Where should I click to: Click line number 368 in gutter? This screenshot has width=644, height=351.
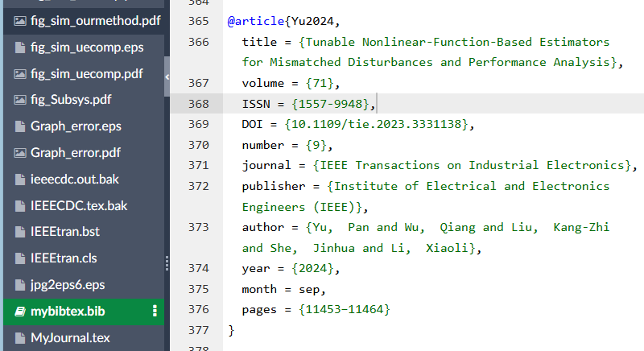[x=198, y=105]
